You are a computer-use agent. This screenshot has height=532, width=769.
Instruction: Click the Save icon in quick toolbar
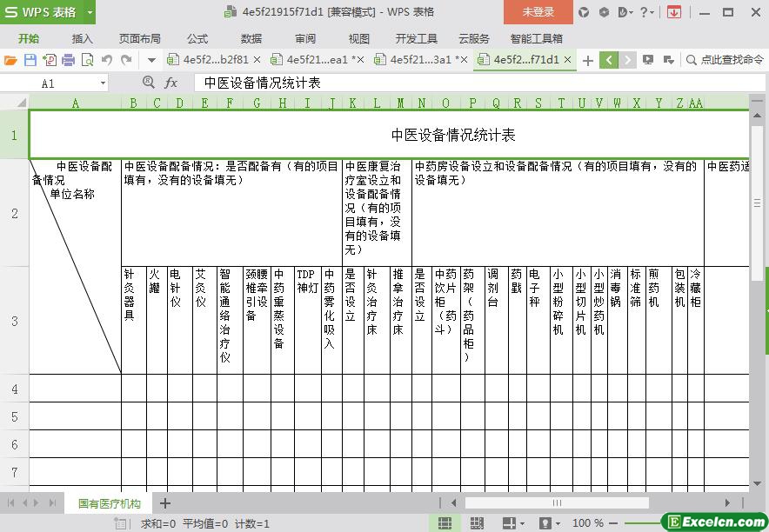pyautogui.click(x=30, y=60)
